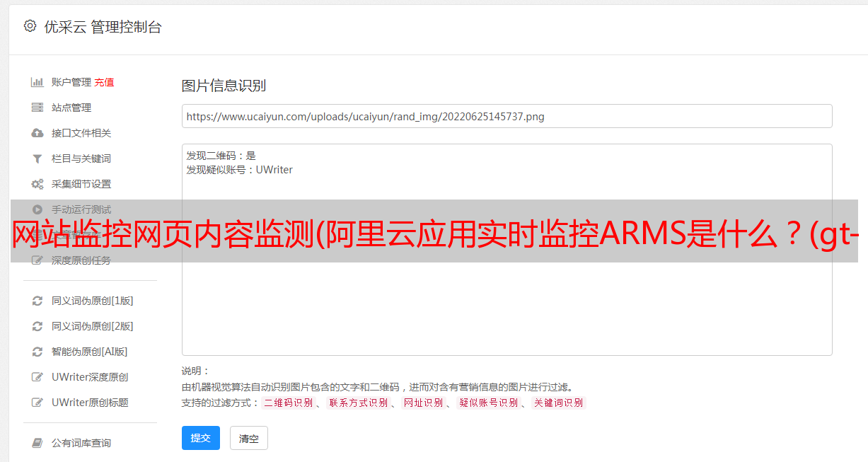Viewport: 868px width, 462px height.
Task: Open the UWriter原创标题 menu item
Action: tap(90, 403)
